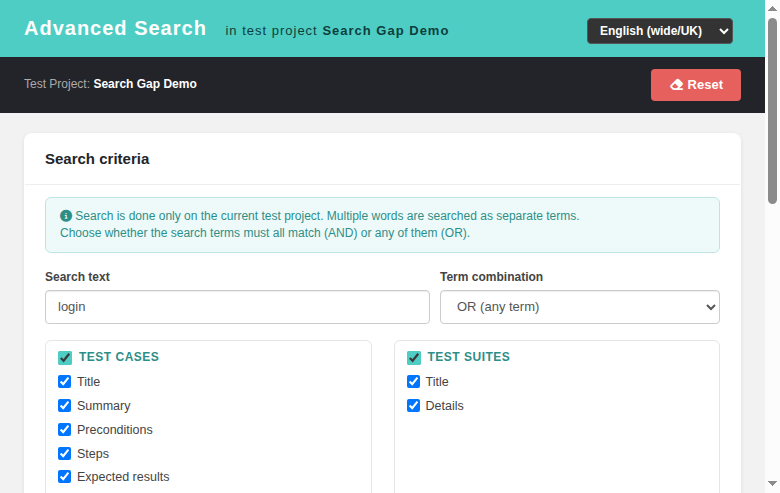Toggle the TEST SUITES group checkbox
The height and width of the screenshot is (493, 780).
(x=414, y=357)
